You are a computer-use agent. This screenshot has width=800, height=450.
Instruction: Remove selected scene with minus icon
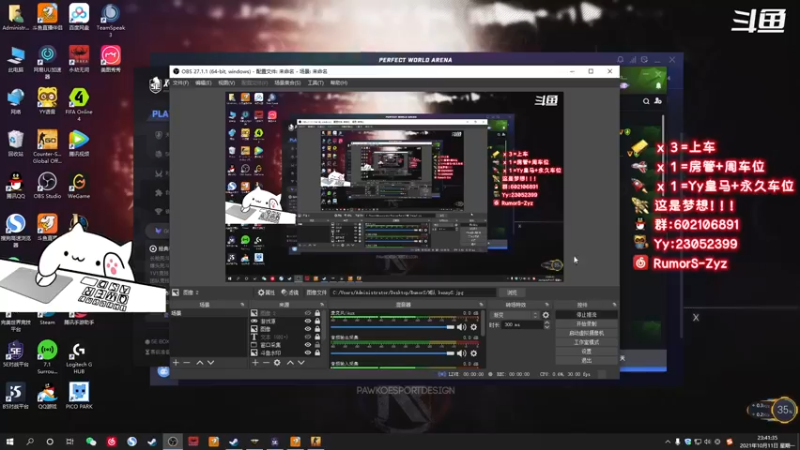(187, 362)
